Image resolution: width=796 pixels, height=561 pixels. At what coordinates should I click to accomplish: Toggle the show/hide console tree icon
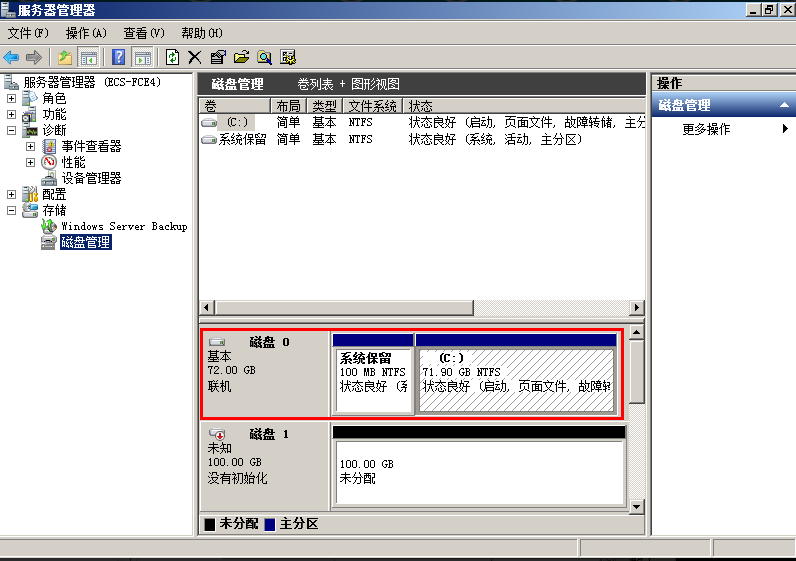(89, 58)
